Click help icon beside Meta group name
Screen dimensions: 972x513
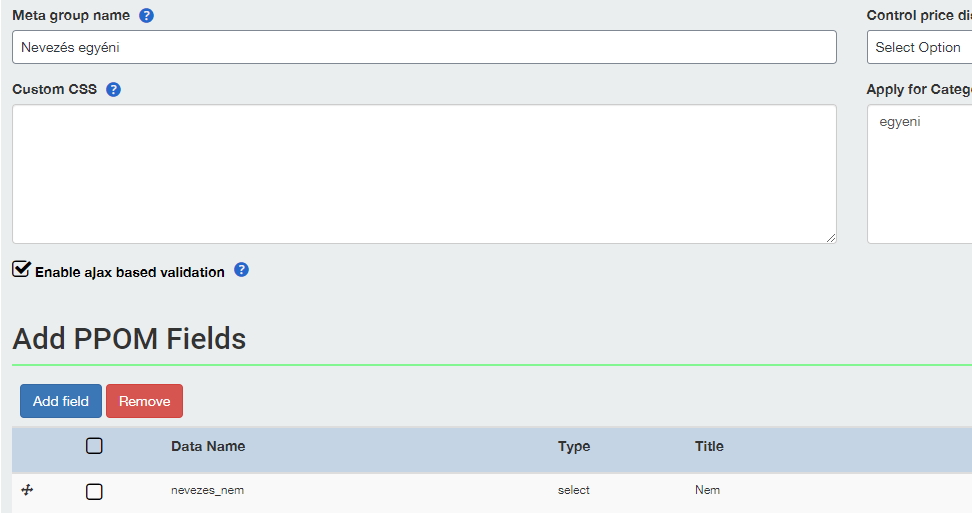[146, 15]
